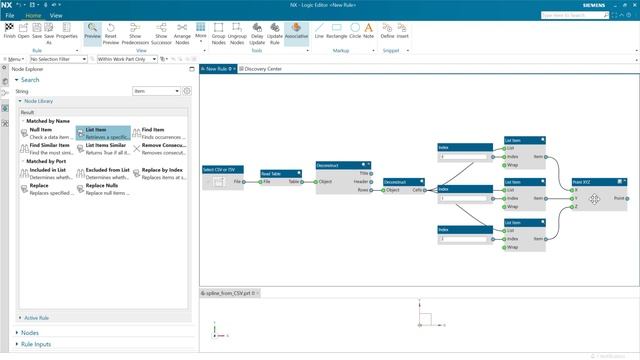This screenshot has height=360, width=640.
Task: Maximize the Node Explorer panel
Action: pos(192,69)
